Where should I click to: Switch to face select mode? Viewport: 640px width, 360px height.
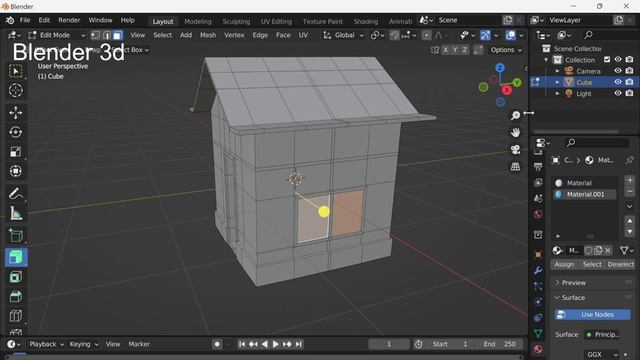pyautogui.click(x=118, y=35)
